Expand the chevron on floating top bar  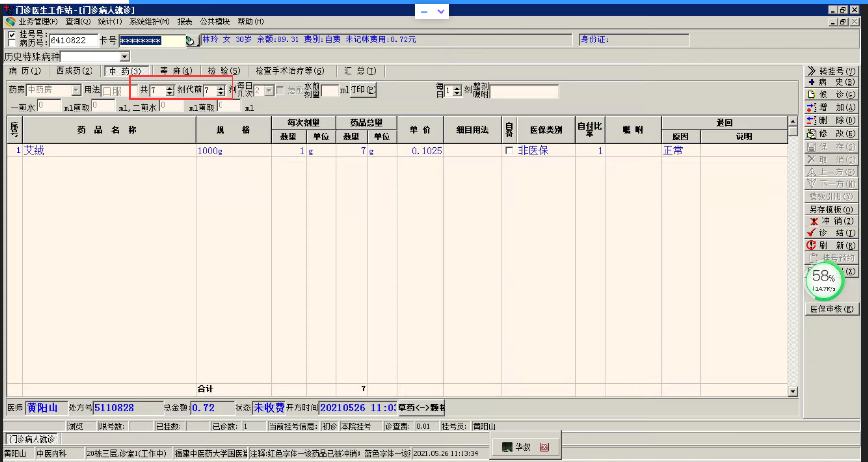pos(441,12)
